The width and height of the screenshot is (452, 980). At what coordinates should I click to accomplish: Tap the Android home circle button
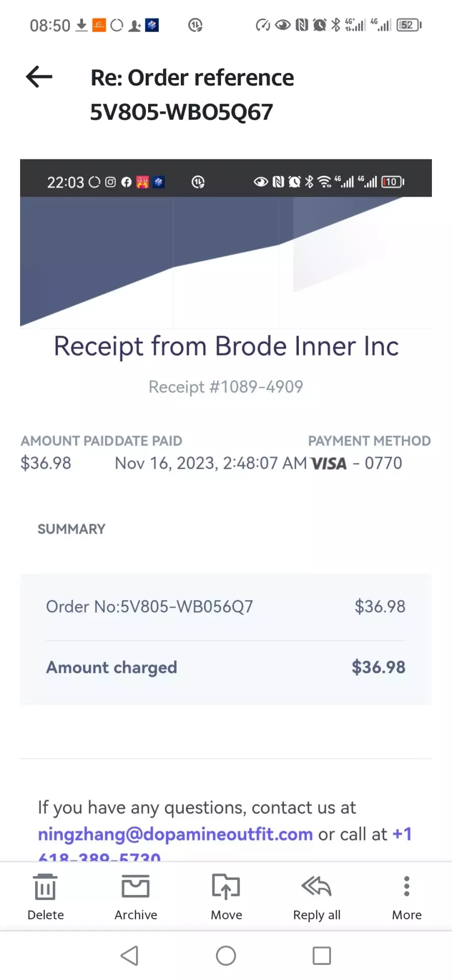tap(226, 955)
